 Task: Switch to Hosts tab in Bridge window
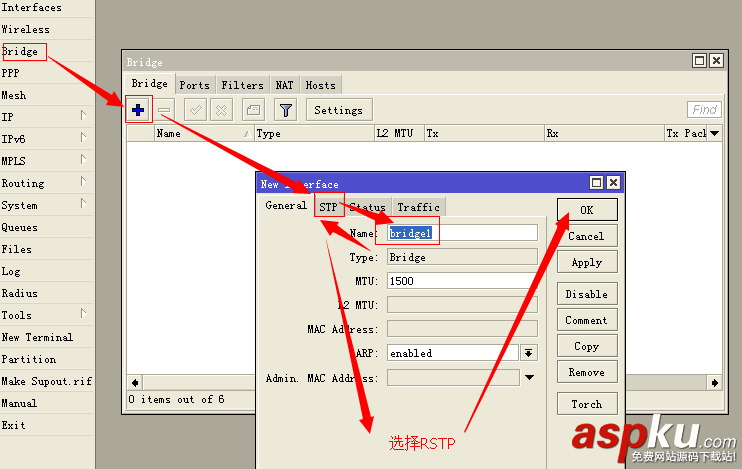tap(320, 85)
